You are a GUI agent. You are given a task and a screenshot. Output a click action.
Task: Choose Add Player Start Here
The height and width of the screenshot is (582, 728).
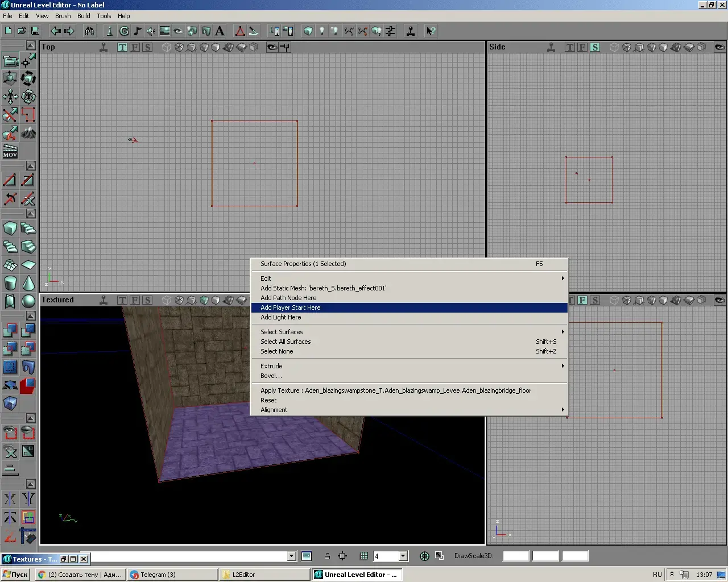coord(409,307)
